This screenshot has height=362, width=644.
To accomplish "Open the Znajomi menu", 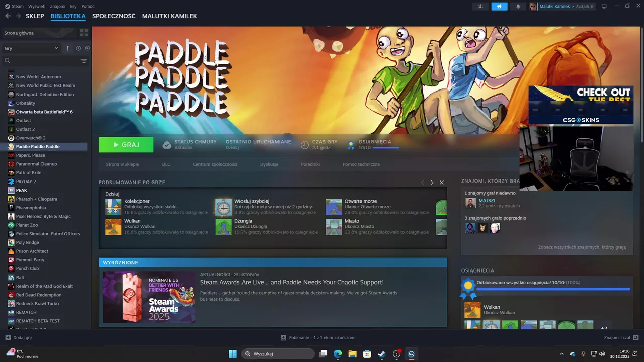I will click(57, 6).
